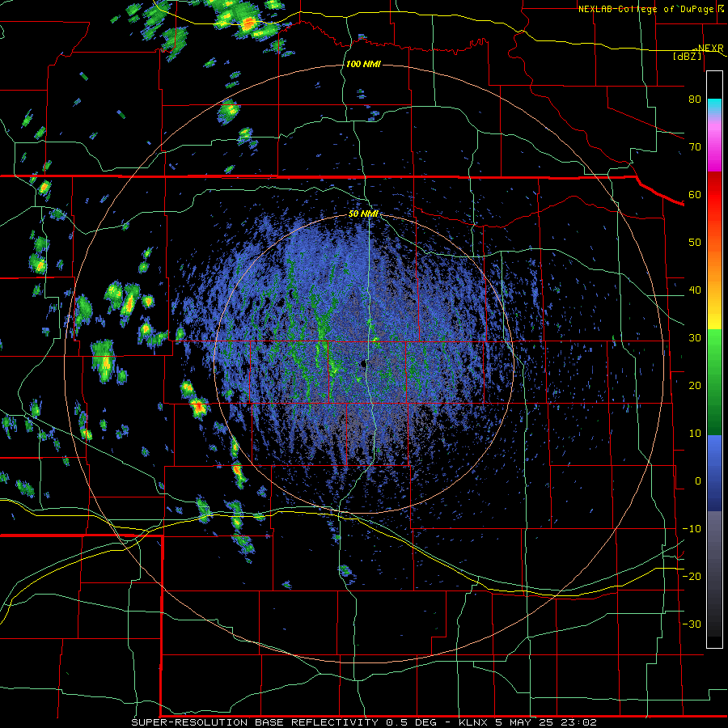The image size is (728, 728).
Task: Click the black radar site dot at the center
Action: point(363,364)
